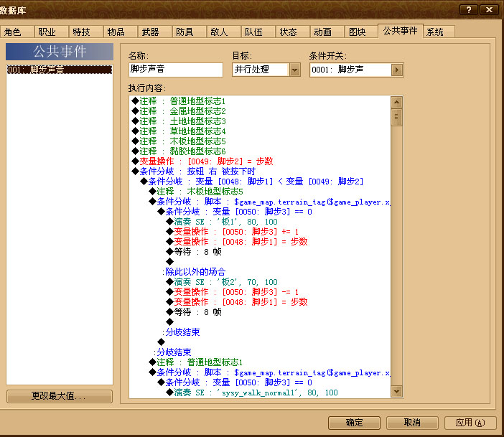This screenshot has height=437, width=504.
Task: Select comment line 普通地型标志1 at top
Action: point(179,101)
